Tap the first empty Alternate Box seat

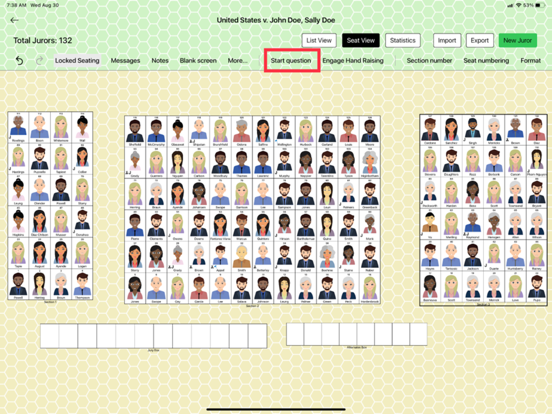(x=295, y=334)
